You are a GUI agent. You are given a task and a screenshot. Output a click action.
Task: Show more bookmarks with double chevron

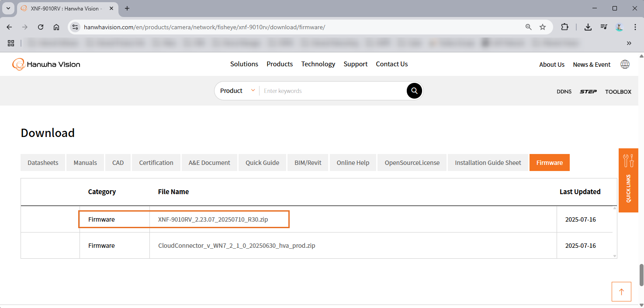[629, 43]
